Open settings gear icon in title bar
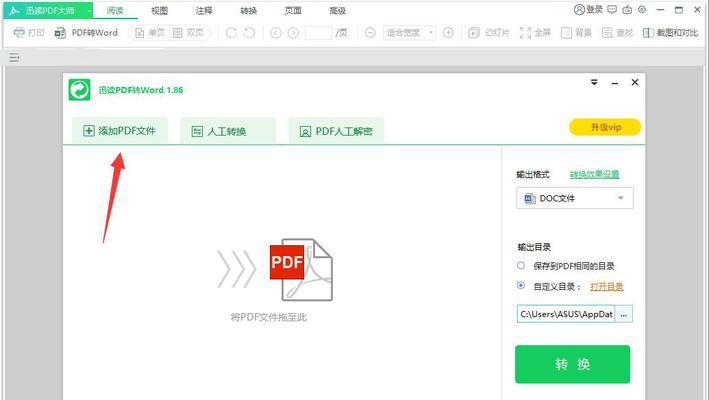The width and height of the screenshot is (709, 400). point(642,9)
